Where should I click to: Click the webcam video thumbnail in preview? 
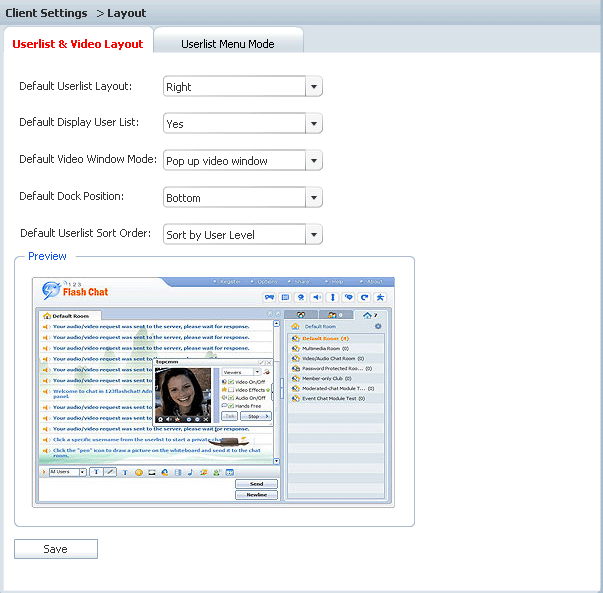[183, 392]
